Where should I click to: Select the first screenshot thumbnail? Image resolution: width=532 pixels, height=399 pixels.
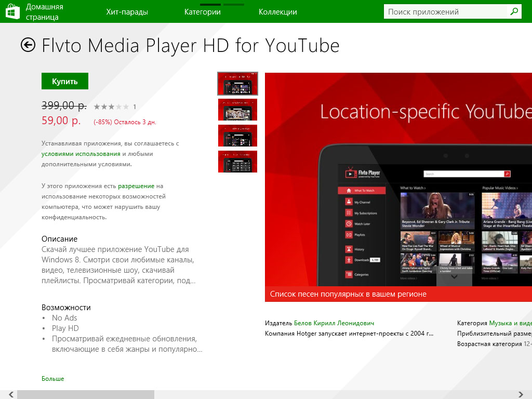point(237,84)
